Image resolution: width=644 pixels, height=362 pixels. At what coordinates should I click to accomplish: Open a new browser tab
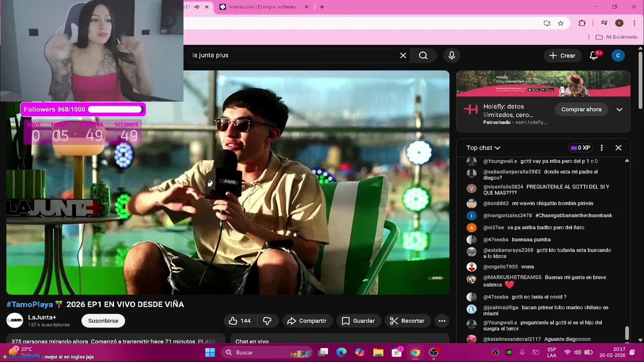[x=322, y=7]
